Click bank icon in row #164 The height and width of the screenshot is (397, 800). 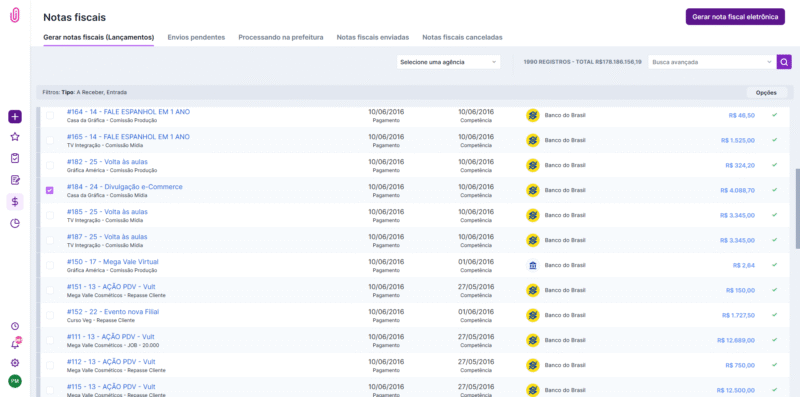[x=533, y=115]
